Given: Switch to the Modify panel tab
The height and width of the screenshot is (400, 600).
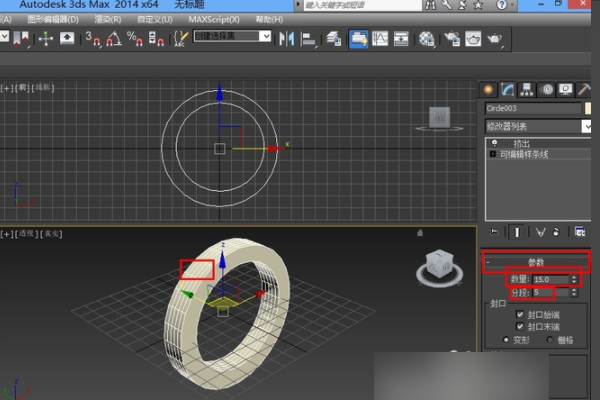Looking at the screenshot, I should [508, 90].
